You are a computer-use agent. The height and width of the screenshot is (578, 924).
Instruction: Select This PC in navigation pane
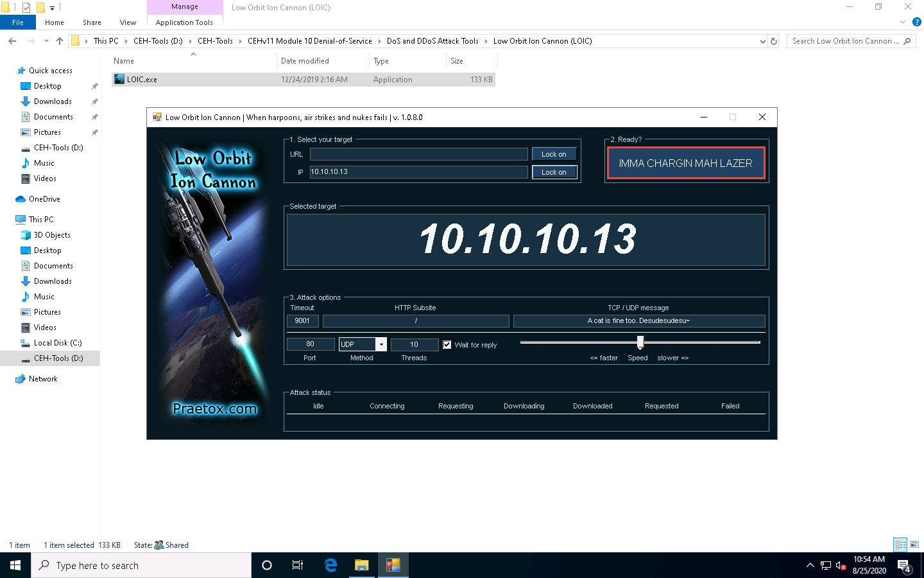pyautogui.click(x=41, y=220)
